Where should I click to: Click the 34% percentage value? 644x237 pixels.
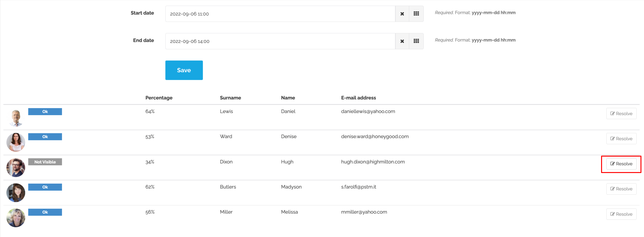[150, 162]
